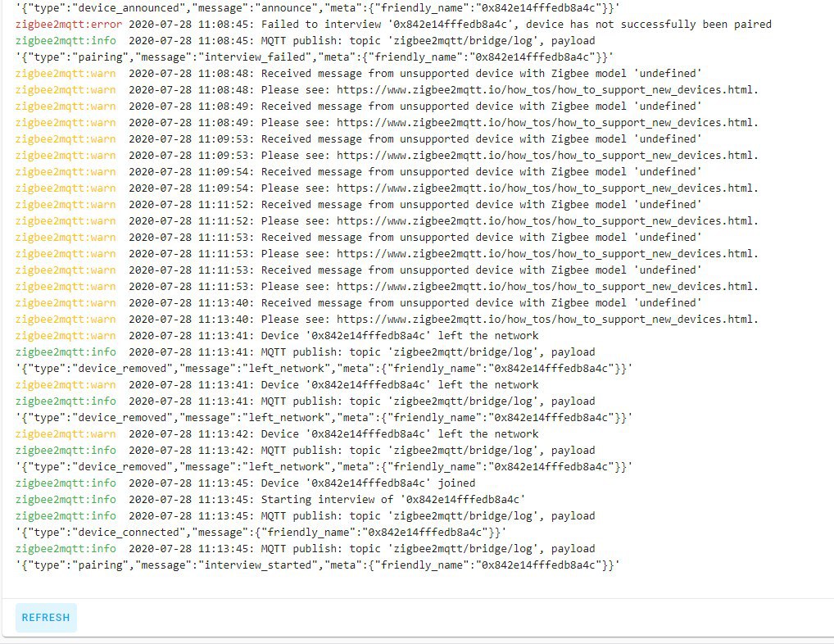
Task: Click the how_to_support_new_devices URL on the 11:11:52 line
Action: (547, 221)
